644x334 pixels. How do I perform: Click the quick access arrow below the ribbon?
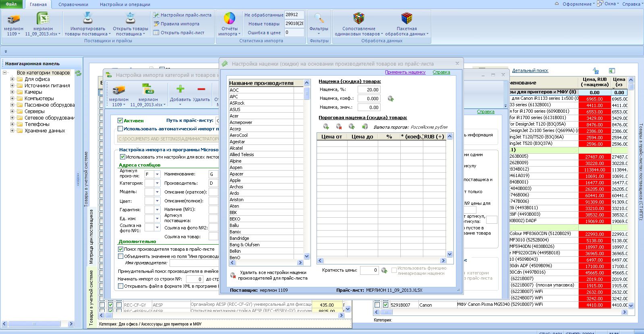tap(6, 51)
